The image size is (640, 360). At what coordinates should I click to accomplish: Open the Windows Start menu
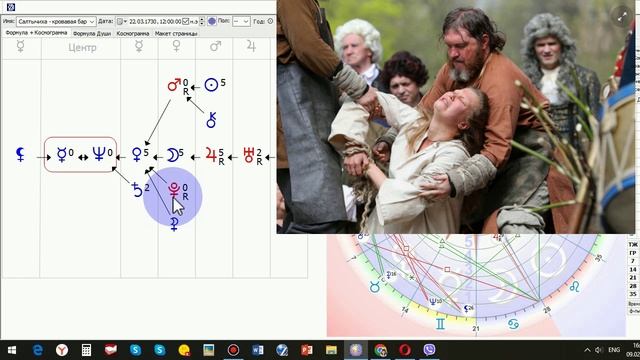point(12,350)
